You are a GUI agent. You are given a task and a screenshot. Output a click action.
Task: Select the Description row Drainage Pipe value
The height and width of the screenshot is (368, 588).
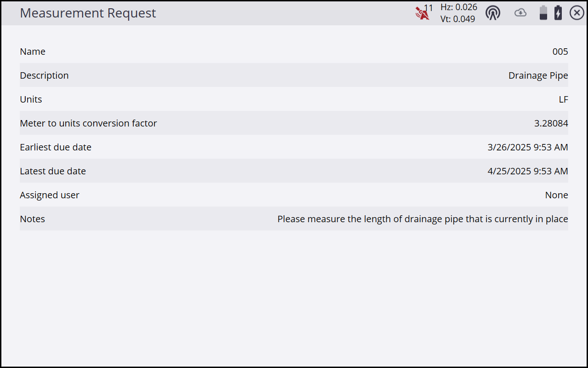[538, 75]
